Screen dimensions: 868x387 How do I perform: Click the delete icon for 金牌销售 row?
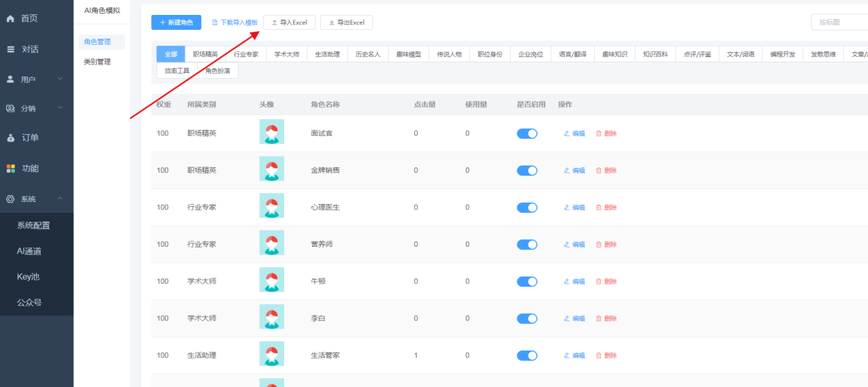tap(599, 171)
